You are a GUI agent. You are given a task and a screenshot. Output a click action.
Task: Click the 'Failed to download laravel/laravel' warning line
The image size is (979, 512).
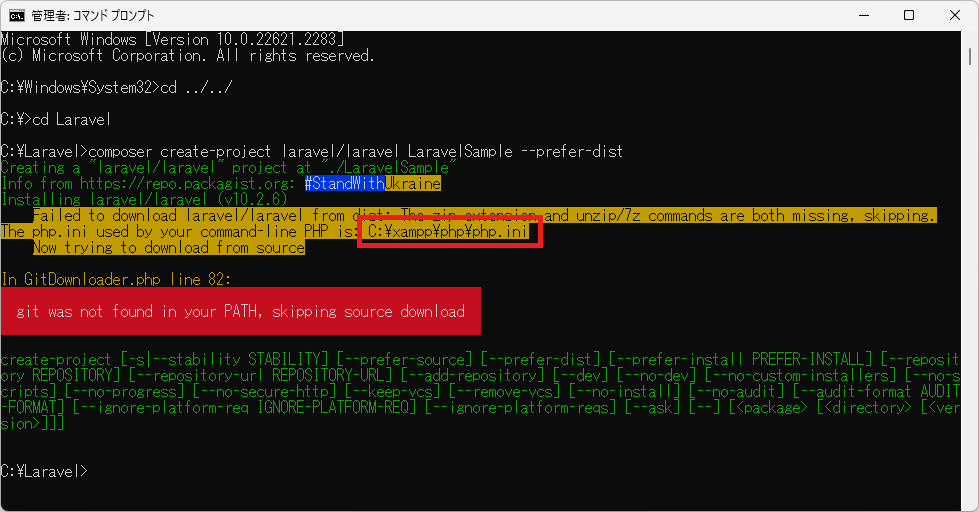(x=485, y=215)
